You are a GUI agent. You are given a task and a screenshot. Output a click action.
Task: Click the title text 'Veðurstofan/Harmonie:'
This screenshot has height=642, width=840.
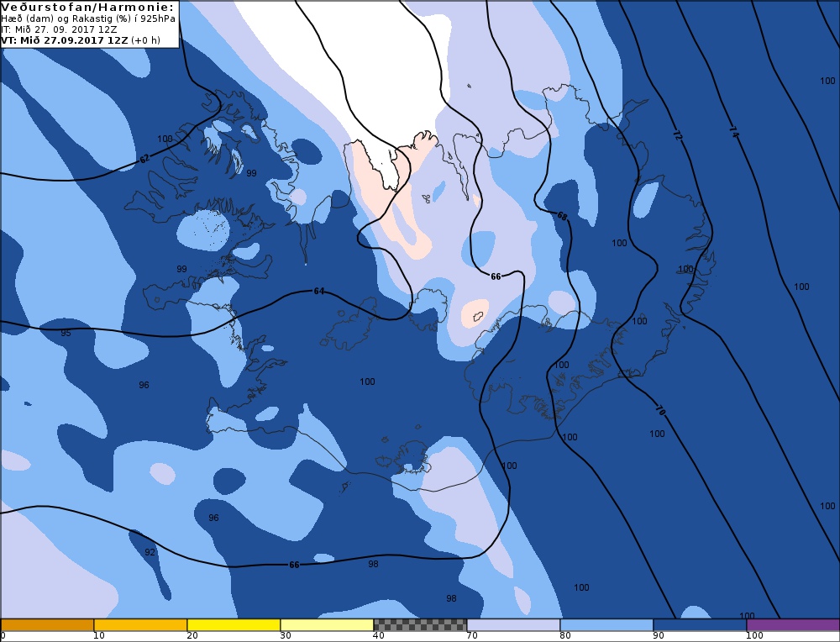coord(88,7)
